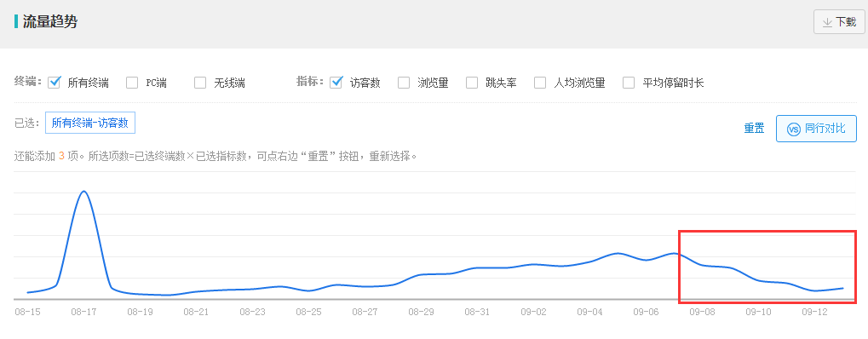The image size is (868, 339).
Task: Click the 09-12 date axis label
Action: [x=815, y=312]
